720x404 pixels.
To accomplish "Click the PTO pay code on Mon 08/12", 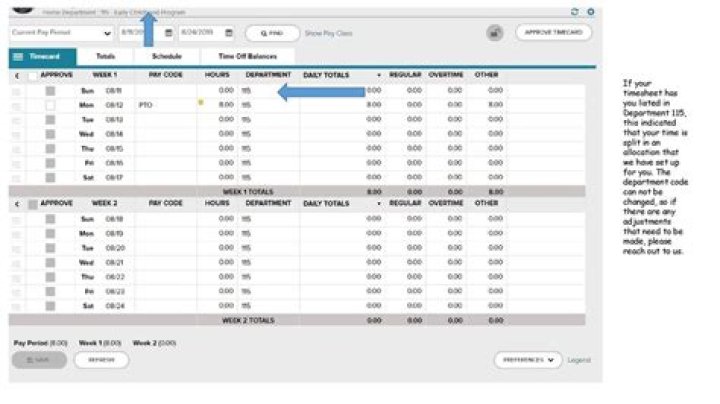I will coord(145,105).
